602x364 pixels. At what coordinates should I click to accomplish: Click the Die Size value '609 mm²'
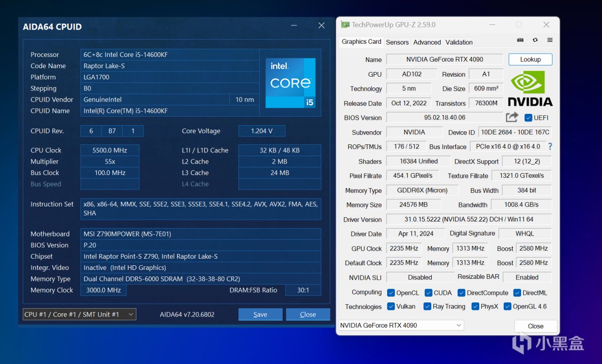pos(486,88)
